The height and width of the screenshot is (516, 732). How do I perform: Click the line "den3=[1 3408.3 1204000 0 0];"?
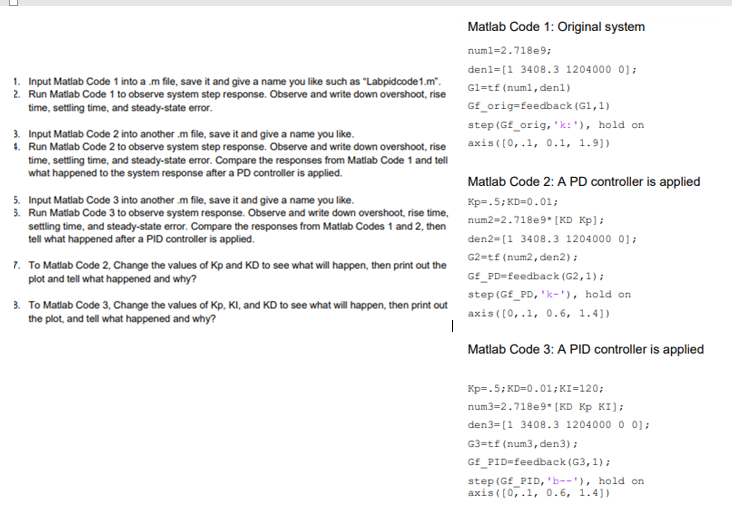[x=558, y=424]
